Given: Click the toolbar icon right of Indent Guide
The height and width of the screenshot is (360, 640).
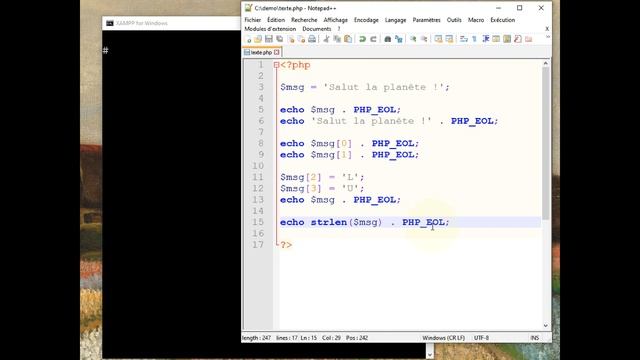Looking at the screenshot, I should point(496,39).
